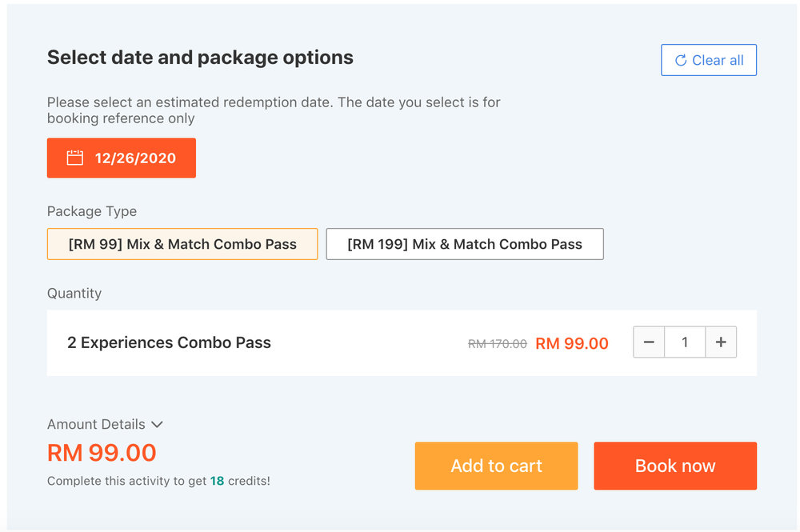Screen dimensions: 800x532
Task: Focus the quantity field showing 1
Action: coord(685,342)
